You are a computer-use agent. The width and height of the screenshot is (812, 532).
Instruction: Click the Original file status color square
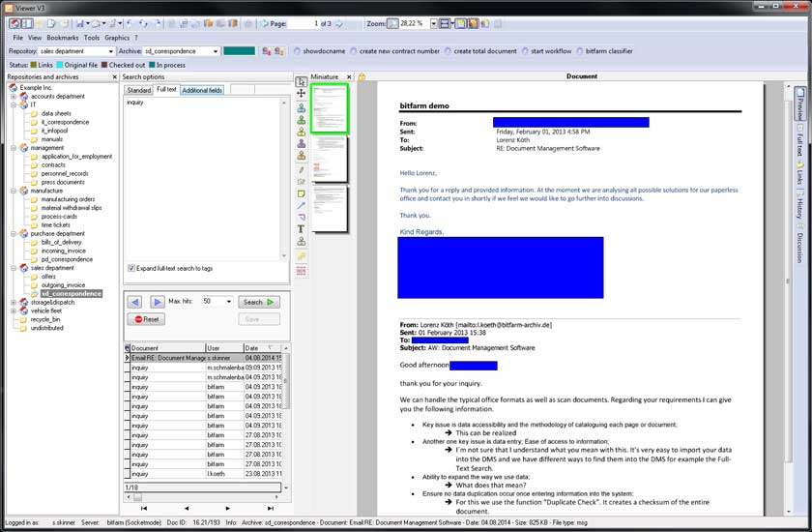click(60, 65)
